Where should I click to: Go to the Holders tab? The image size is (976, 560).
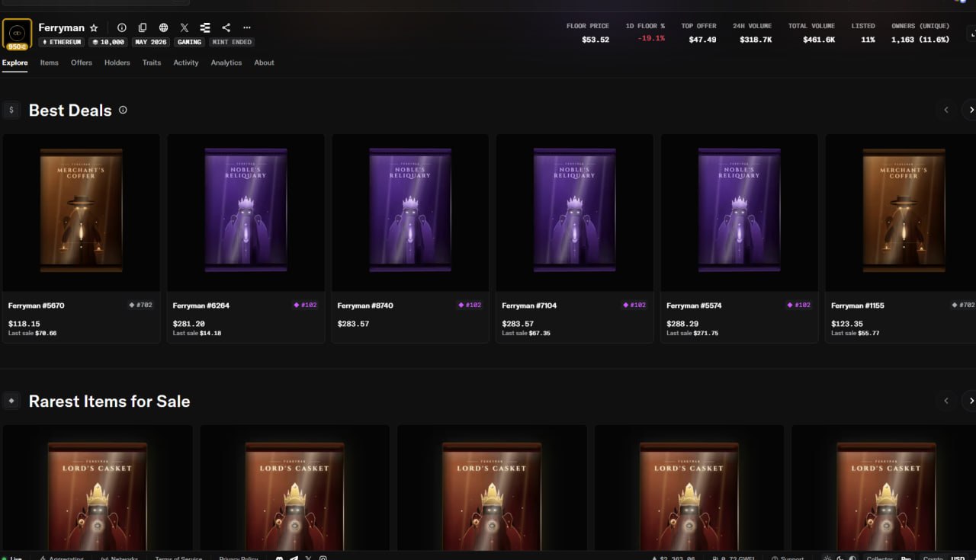click(117, 62)
